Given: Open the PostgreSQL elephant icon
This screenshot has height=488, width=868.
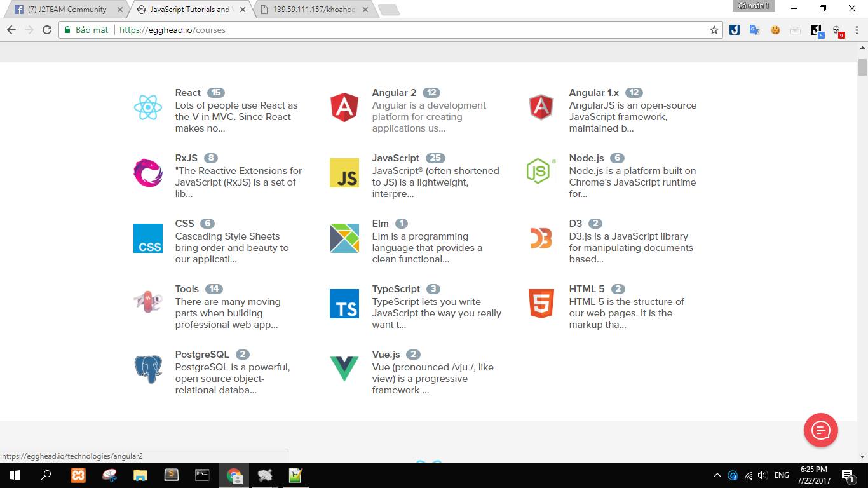Looking at the screenshot, I should tap(148, 369).
